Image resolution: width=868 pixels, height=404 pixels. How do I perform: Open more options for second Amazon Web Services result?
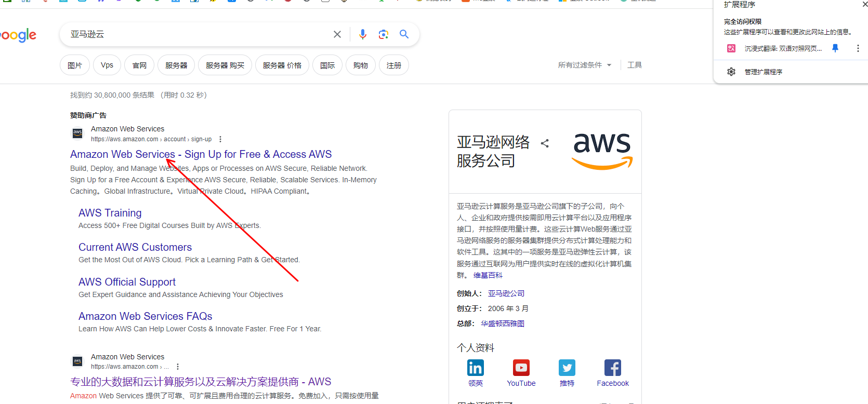point(178,367)
